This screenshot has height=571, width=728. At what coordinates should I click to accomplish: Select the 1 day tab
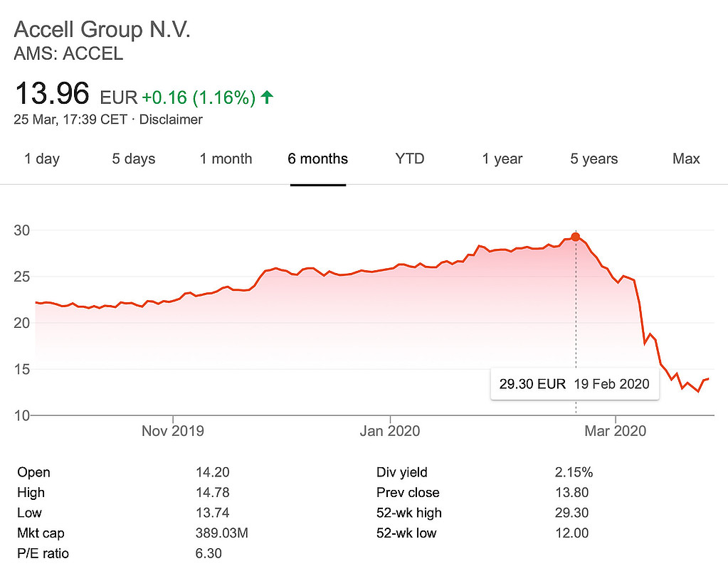[x=42, y=159]
